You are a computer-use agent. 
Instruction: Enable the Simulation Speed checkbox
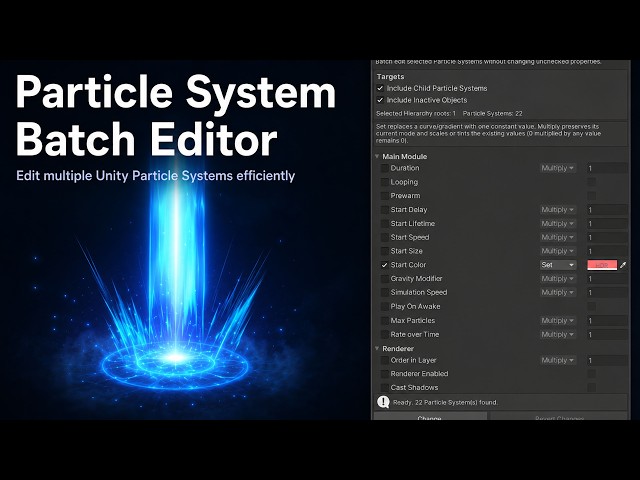[384, 293]
